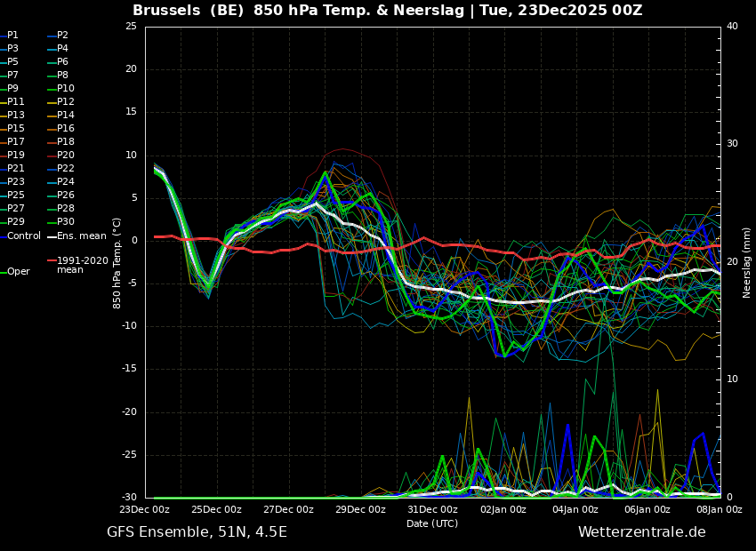756x551 pixels.
Task: Click the Date (UTC) axis title
Action: pyautogui.click(x=432, y=523)
